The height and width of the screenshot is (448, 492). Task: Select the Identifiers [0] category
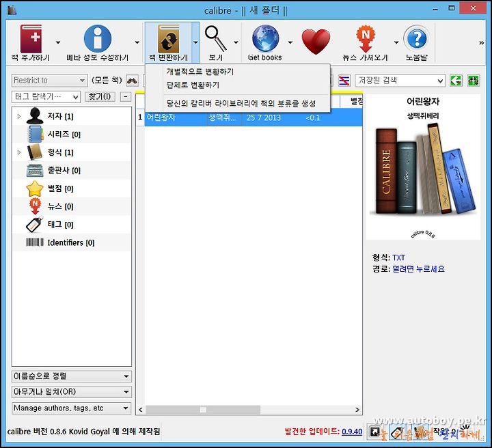click(x=71, y=242)
